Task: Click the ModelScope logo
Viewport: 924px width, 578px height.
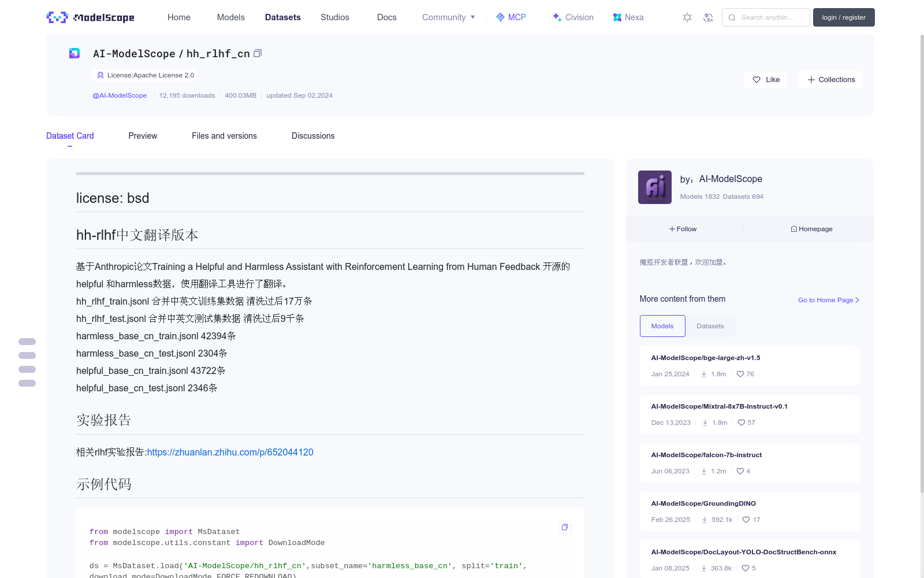Action: coord(90,17)
